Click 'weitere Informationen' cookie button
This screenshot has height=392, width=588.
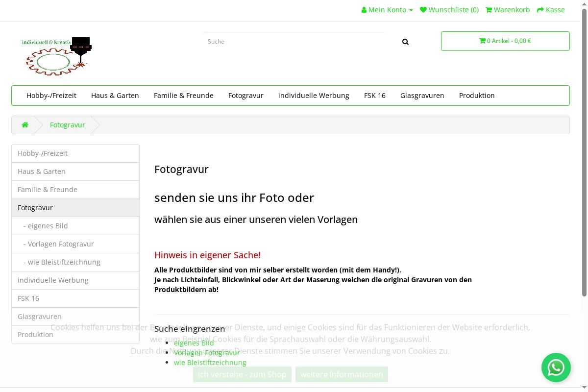(342, 374)
